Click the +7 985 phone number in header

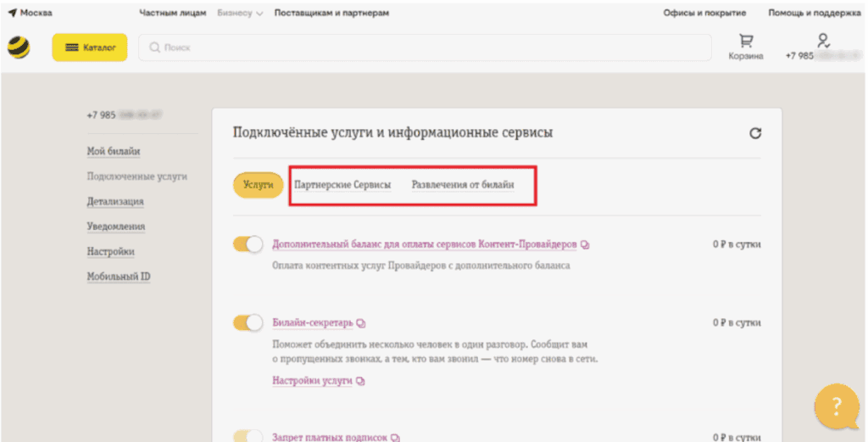pyautogui.click(x=823, y=56)
